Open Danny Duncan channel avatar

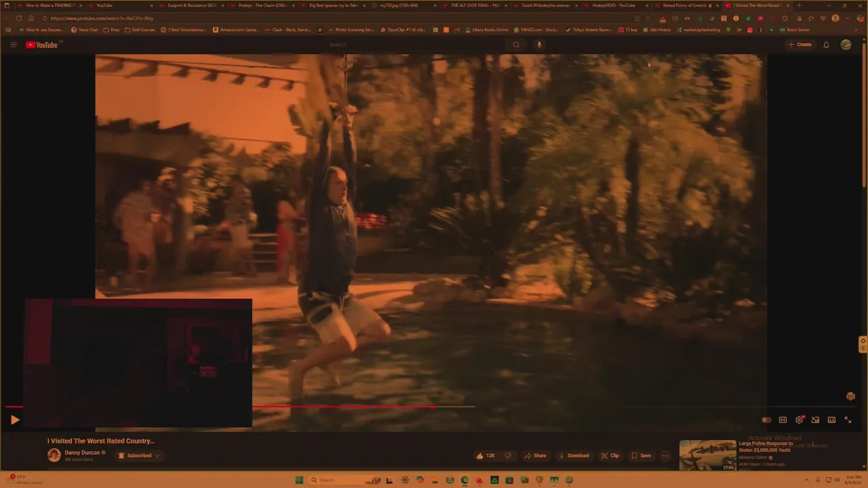[54, 455]
